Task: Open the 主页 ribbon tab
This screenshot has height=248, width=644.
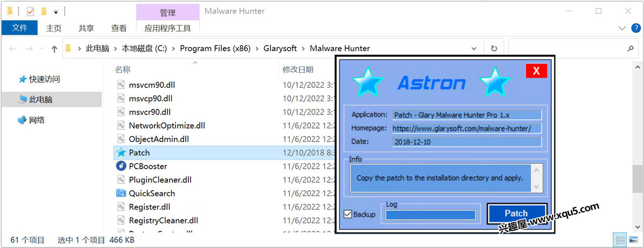Action: (54, 28)
